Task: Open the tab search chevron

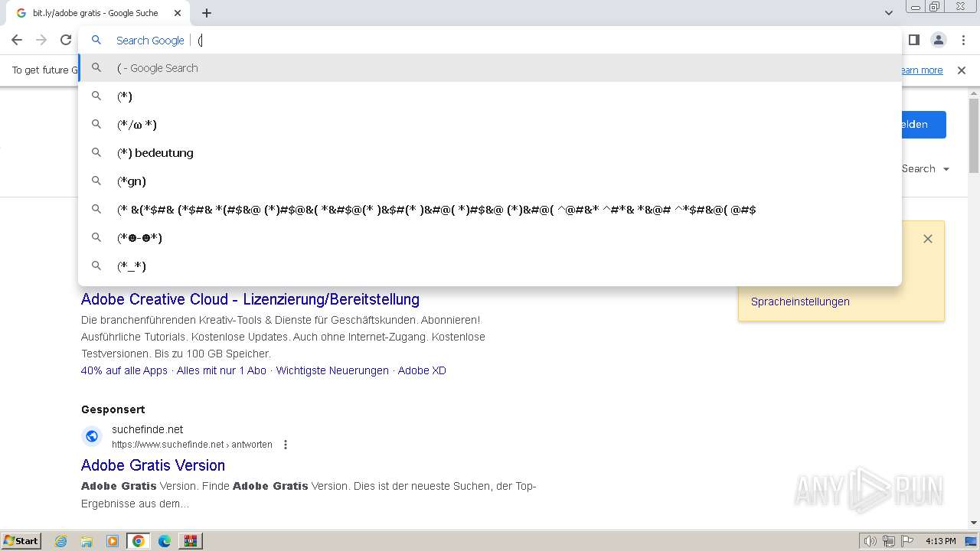Action: (x=888, y=13)
